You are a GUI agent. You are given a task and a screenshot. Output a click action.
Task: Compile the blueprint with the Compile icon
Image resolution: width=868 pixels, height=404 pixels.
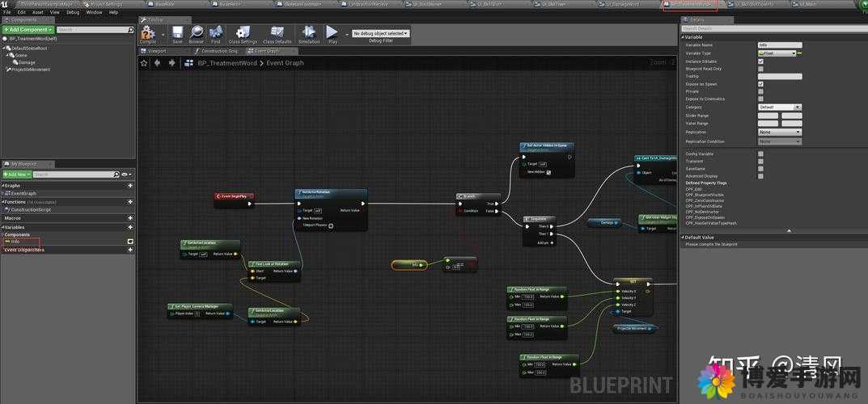pyautogui.click(x=148, y=32)
